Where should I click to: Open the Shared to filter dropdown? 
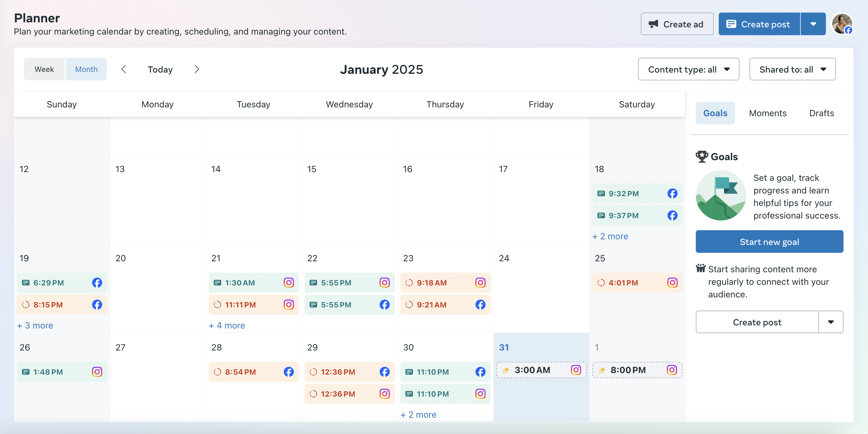pos(792,69)
